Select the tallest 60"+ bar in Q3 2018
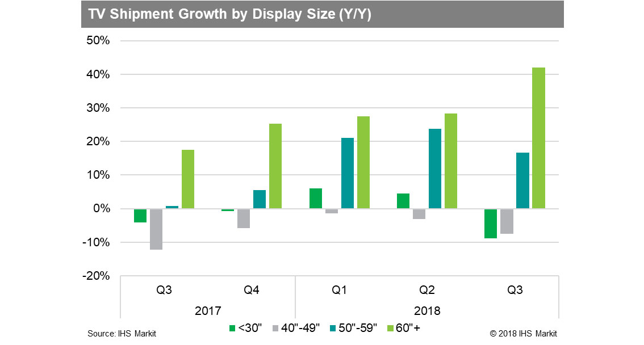 [x=538, y=138]
